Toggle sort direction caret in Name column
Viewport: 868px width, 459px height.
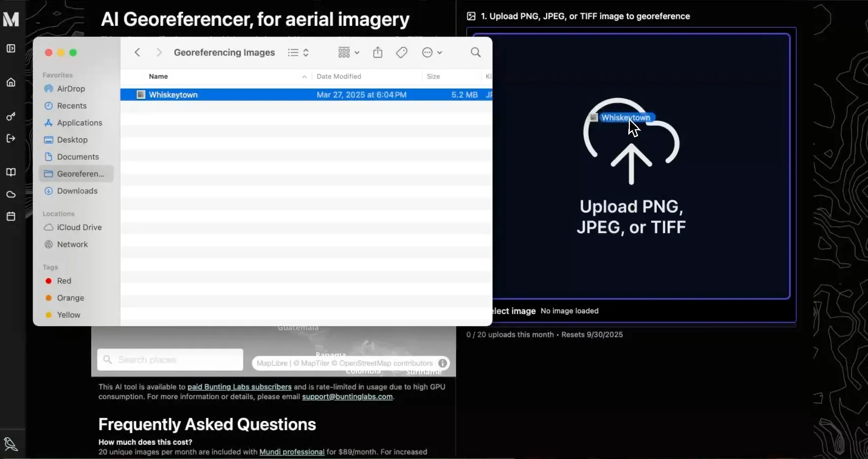point(304,77)
